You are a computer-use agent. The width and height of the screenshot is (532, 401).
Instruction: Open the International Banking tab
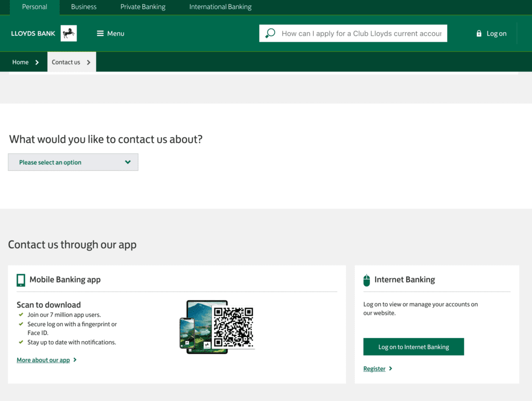[x=220, y=7]
